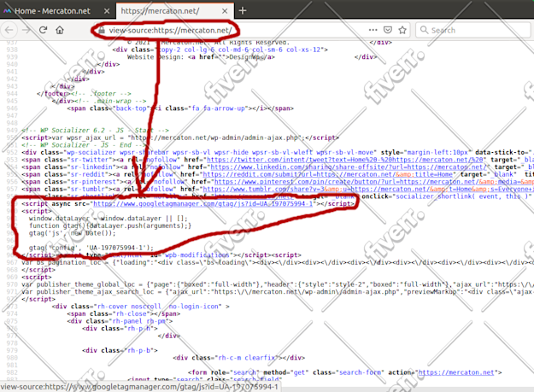Click line number 970 in the gutter
The image size is (534, 392).
pos(12,284)
